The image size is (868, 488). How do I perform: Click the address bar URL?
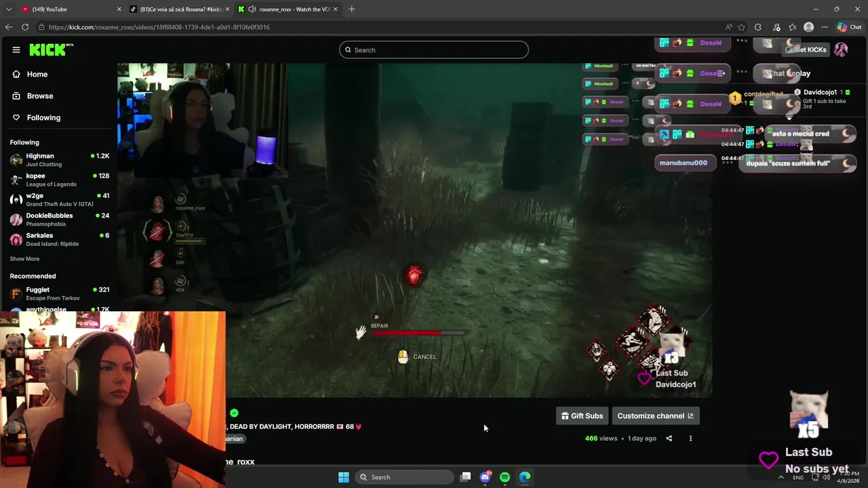[x=159, y=27]
